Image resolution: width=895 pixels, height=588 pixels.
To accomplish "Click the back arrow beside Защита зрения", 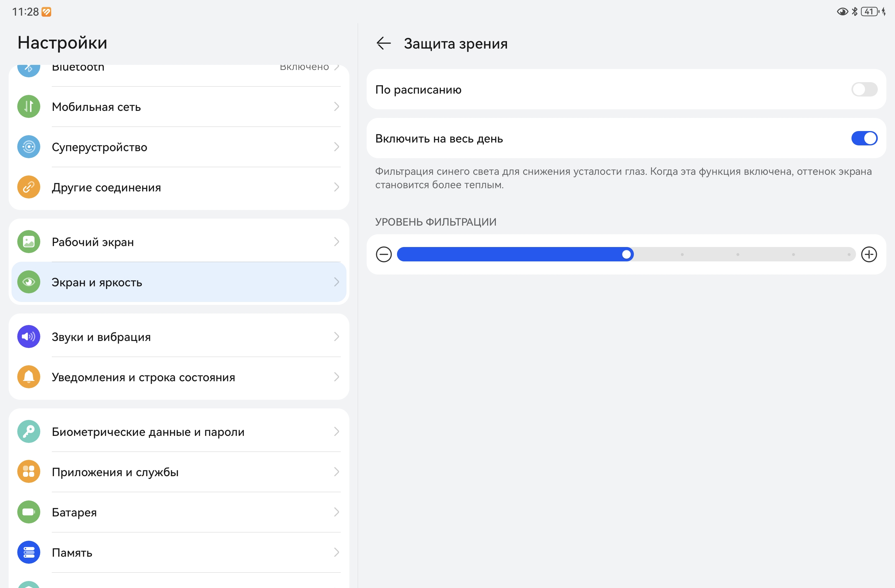I will coord(384,43).
